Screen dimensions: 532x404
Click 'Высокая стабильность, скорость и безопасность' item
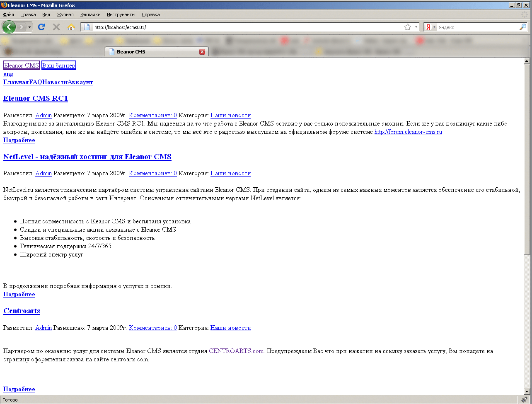(x=87, y=238)
